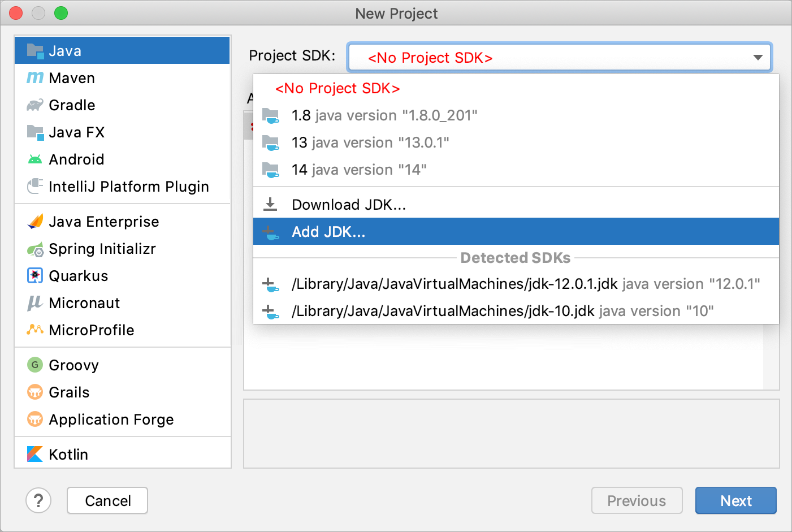Select Java Enterprise project type
The height and width of the screenshot is (532, 792).
pyautogui.click(x=122, y=221)
